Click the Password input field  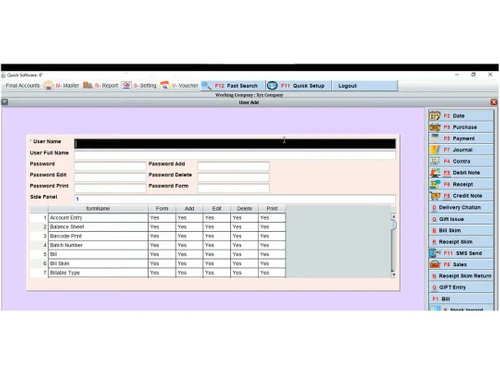coord(110,166)
